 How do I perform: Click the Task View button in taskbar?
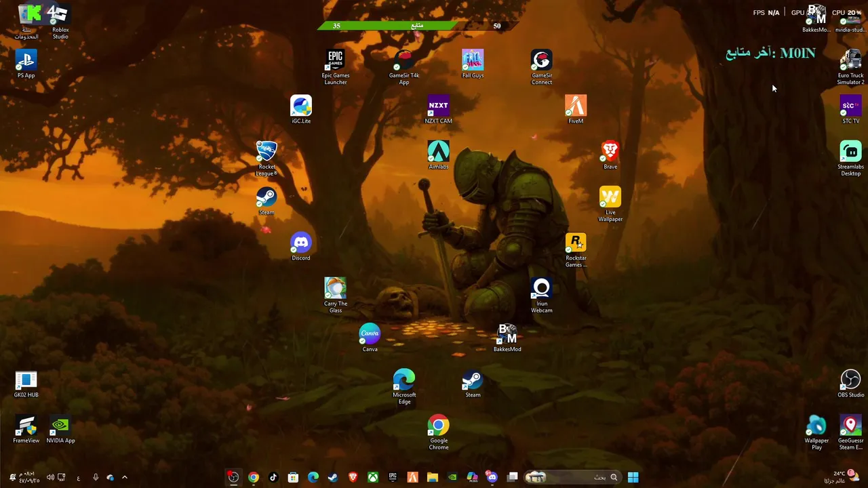tap(513, 477)
